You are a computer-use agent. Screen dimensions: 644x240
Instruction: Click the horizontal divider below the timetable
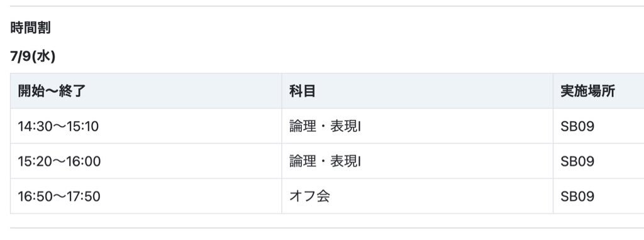pyautogui.click(x=327, y=228)
